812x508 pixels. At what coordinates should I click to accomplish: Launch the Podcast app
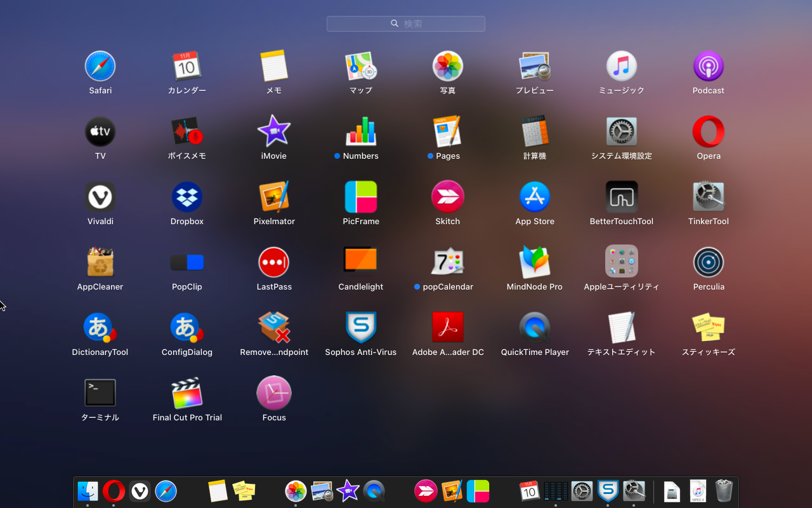[x=709, y=66]
